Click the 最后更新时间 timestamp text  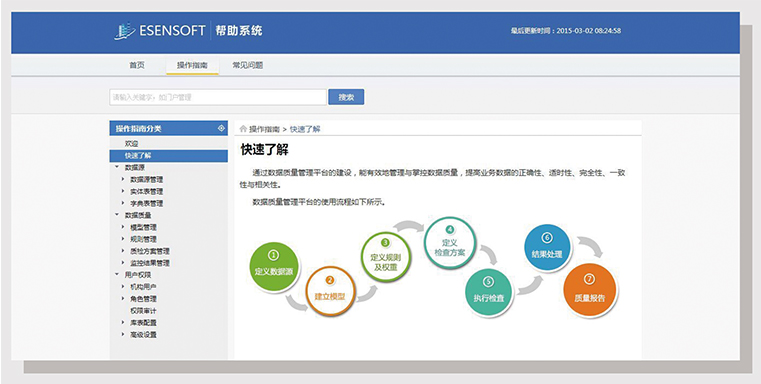[x=565, y=31]
